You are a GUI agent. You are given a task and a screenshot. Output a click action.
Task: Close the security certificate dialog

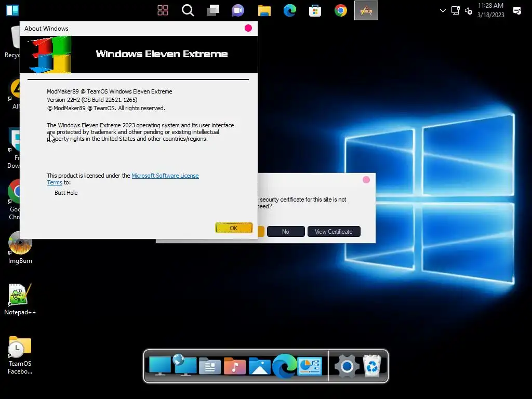click(366, 180)
